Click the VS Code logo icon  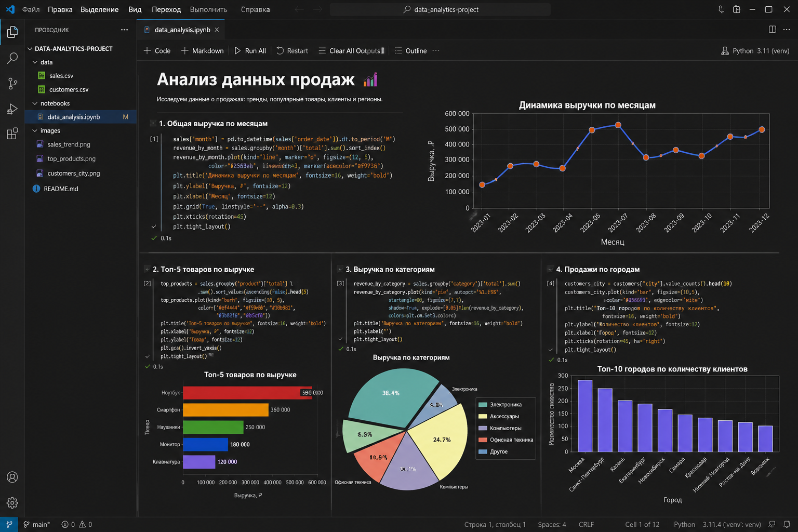click(10, 9)
